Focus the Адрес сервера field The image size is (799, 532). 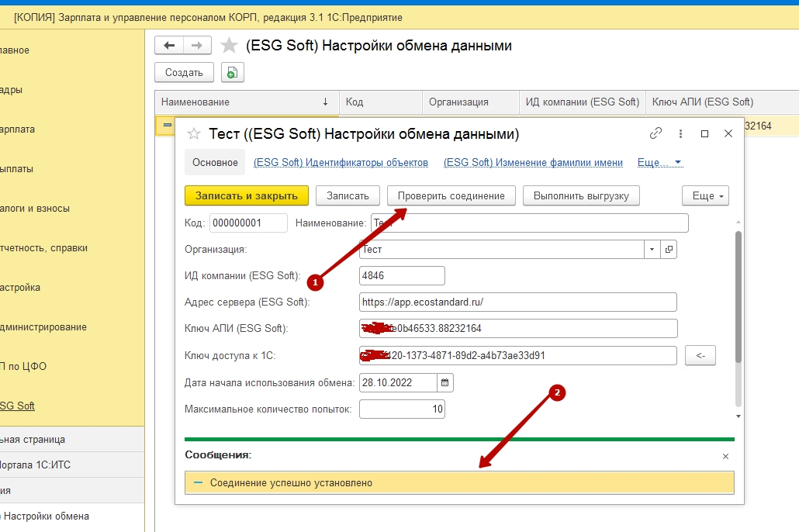pos(517,302)
